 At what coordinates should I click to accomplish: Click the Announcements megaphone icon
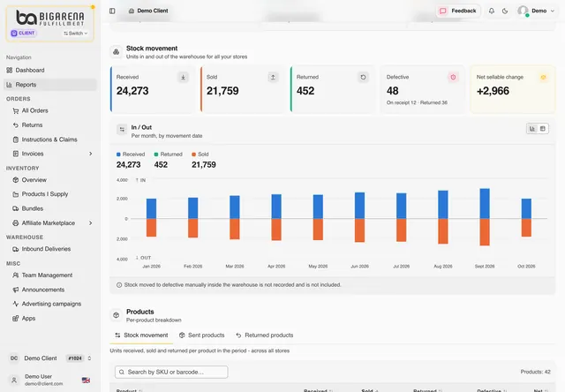(x=16, y=290)
